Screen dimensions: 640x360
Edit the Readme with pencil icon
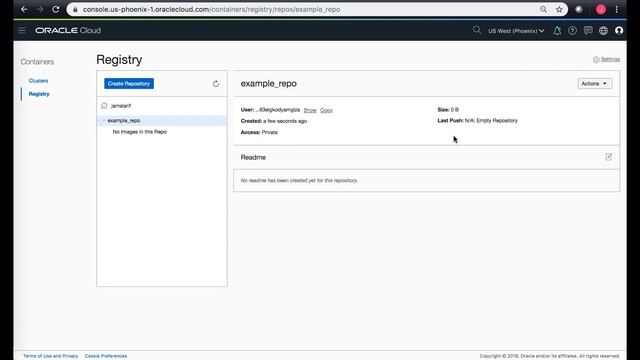tap(609, 157)
